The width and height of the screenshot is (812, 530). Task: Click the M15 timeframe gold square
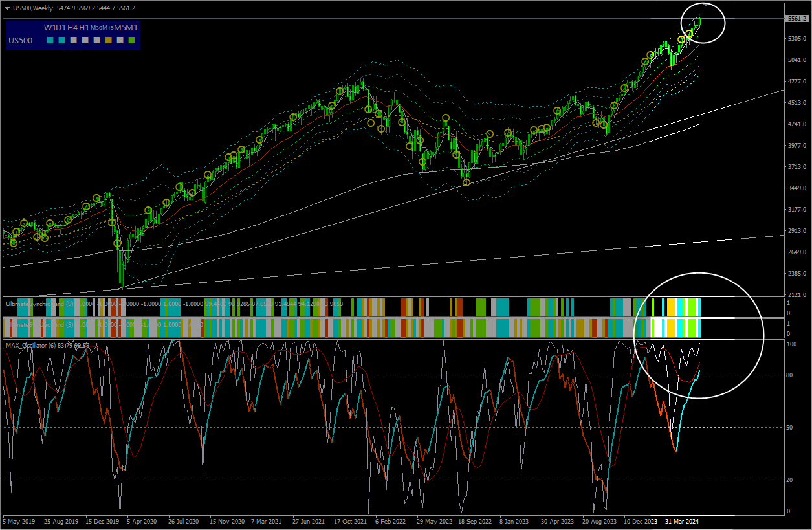pyautogui.click(x=108, y=40)
